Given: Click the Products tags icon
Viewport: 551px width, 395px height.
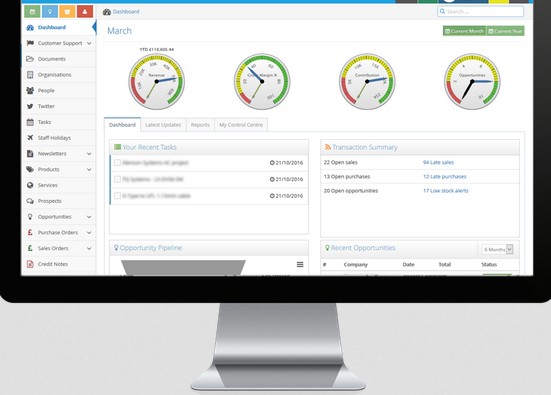Looking at the screenshot, I should click(30, 169).
